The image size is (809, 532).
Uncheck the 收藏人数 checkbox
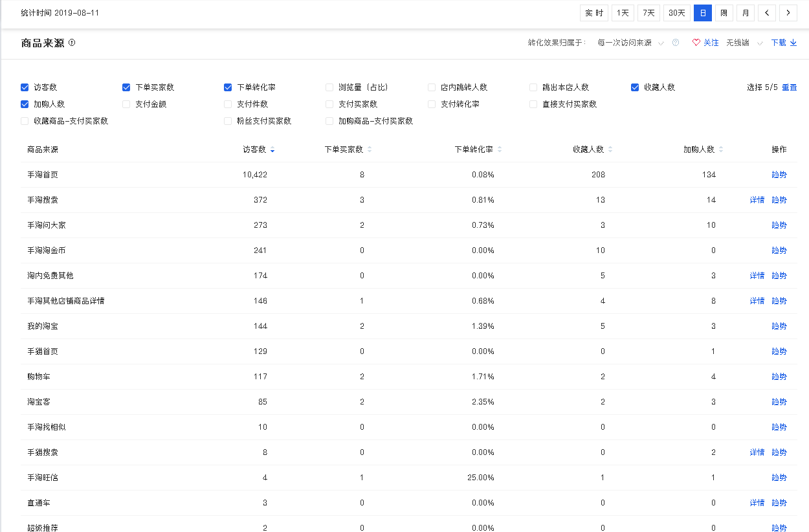pos(635,87)
